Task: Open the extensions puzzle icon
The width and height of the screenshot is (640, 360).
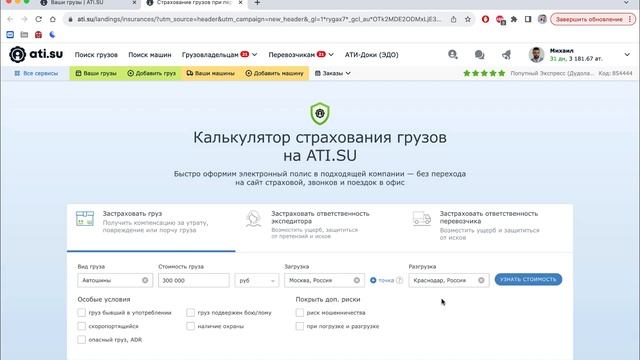Action: [514, 19]
